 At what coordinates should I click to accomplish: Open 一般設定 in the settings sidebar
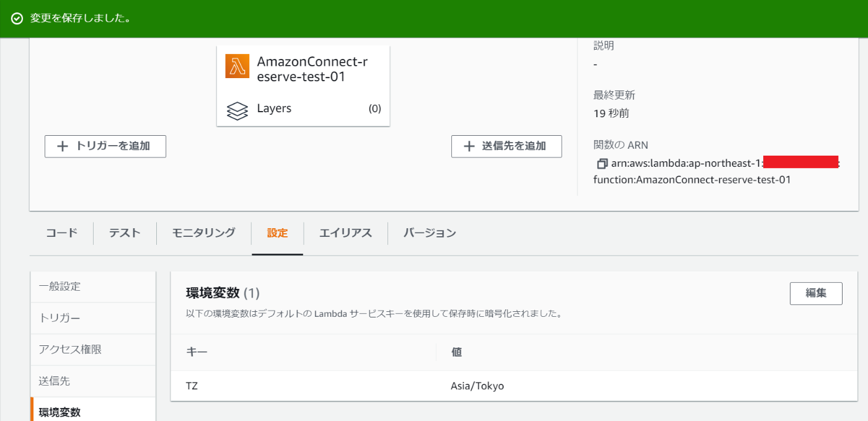pyautogui.click(x=93, y=286)
